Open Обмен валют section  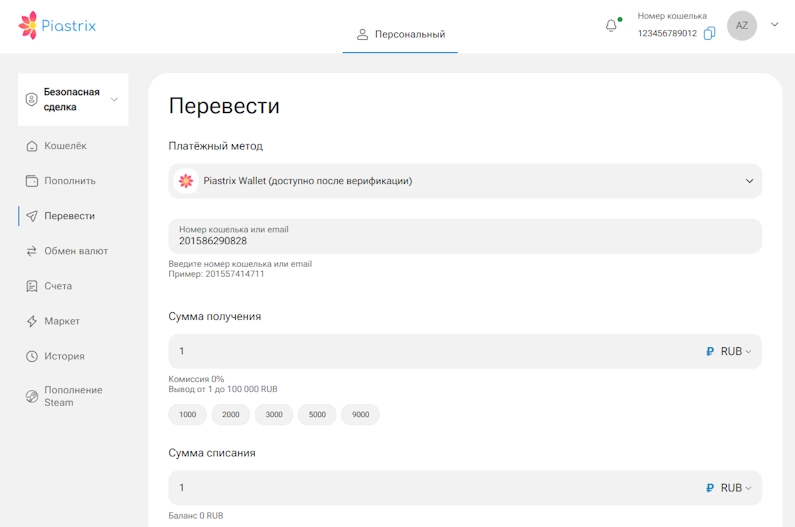click(x=75, y=251)
